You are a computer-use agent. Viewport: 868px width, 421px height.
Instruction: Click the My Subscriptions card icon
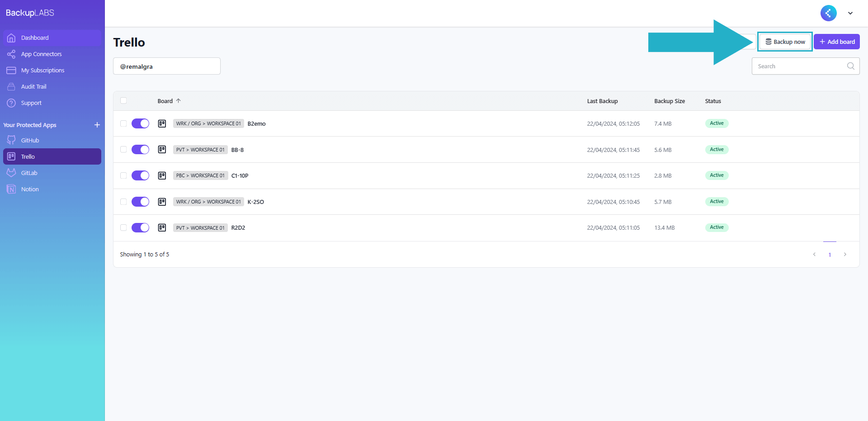(x=11, y=71)
